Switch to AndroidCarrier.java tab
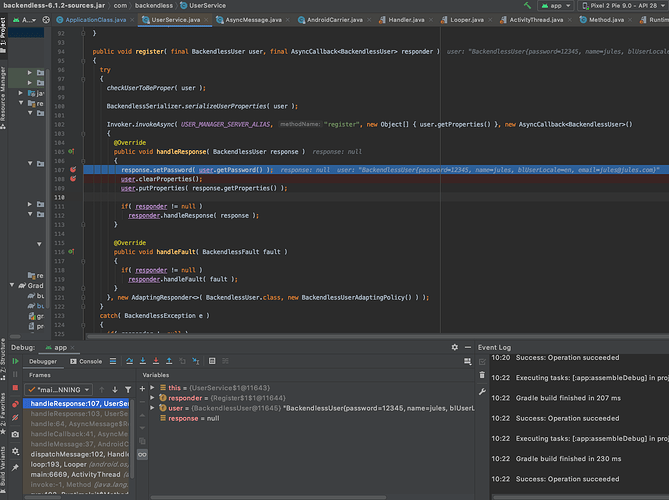Screen dimensions: 669x500 pos(334,20)
